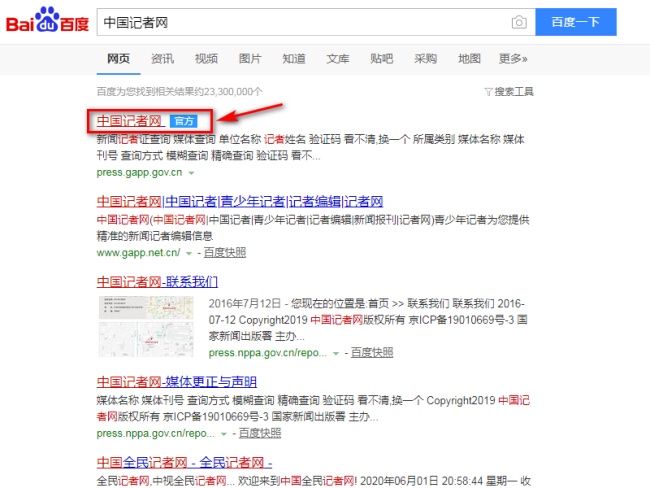Go to the 贴吧 tab
This screenshot has width=650, height=488.
point(381,59)
